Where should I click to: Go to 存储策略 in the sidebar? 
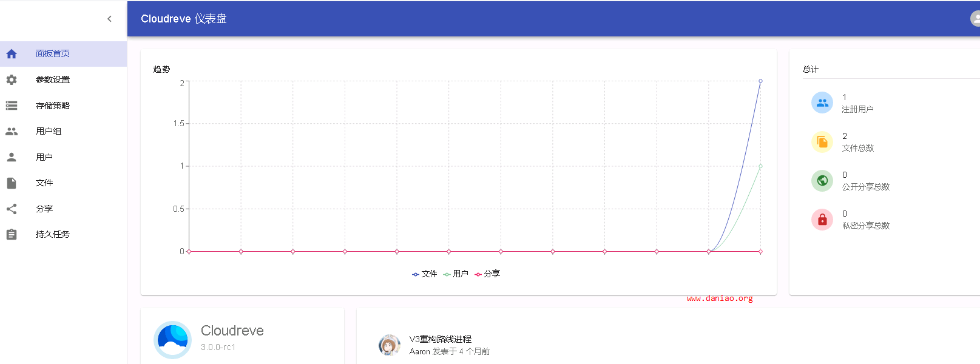(x=63, y=106)
